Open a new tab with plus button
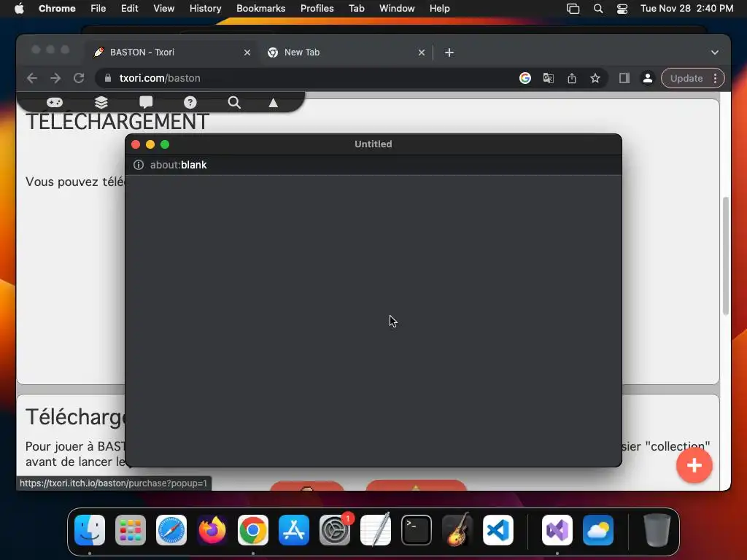This screenshot has width=747, height=560. (449, 52)
